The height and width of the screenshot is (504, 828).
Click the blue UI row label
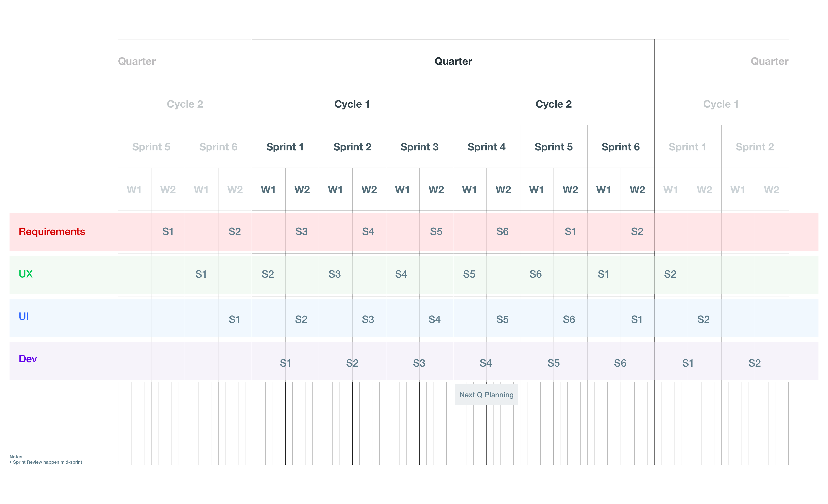coord(24,316)
